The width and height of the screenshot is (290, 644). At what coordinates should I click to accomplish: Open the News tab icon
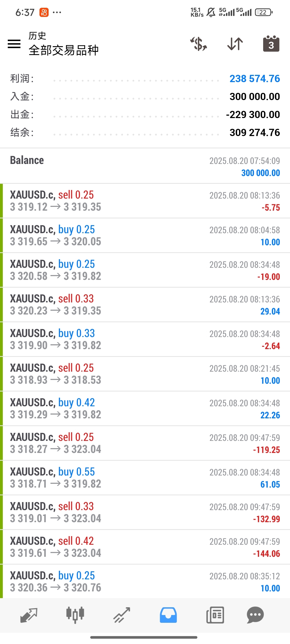point(215,615)
